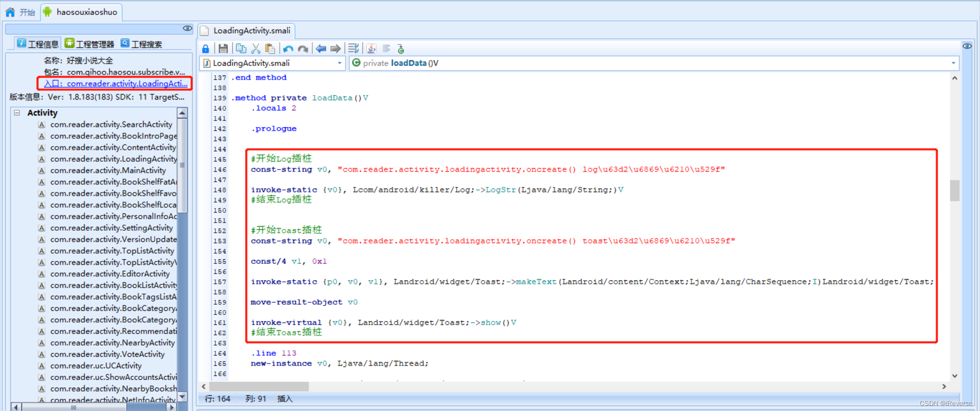The height and width of the screenshot is (411, 980).
Task: Click the green Android icon on haosouxiaoshuo tab
Action: (x=47, y=12)
